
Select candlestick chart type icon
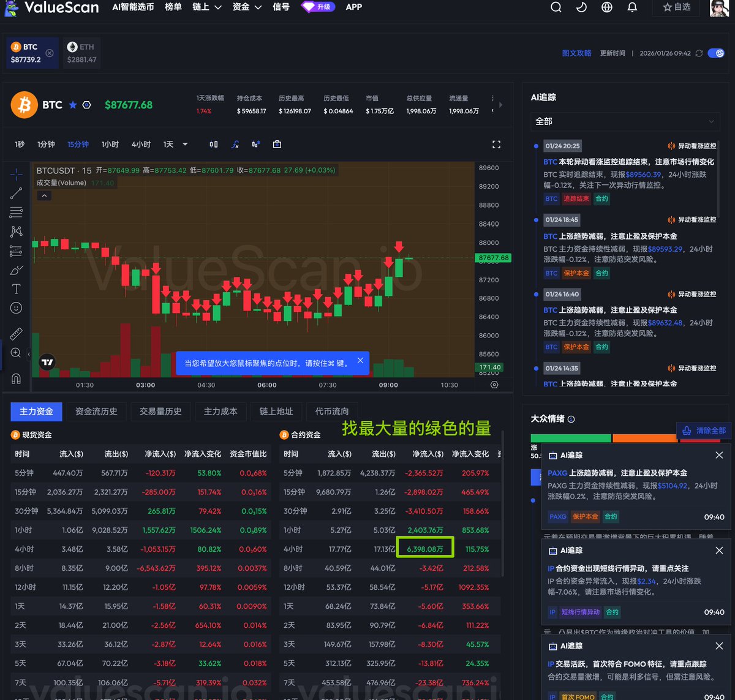(214, 145)
